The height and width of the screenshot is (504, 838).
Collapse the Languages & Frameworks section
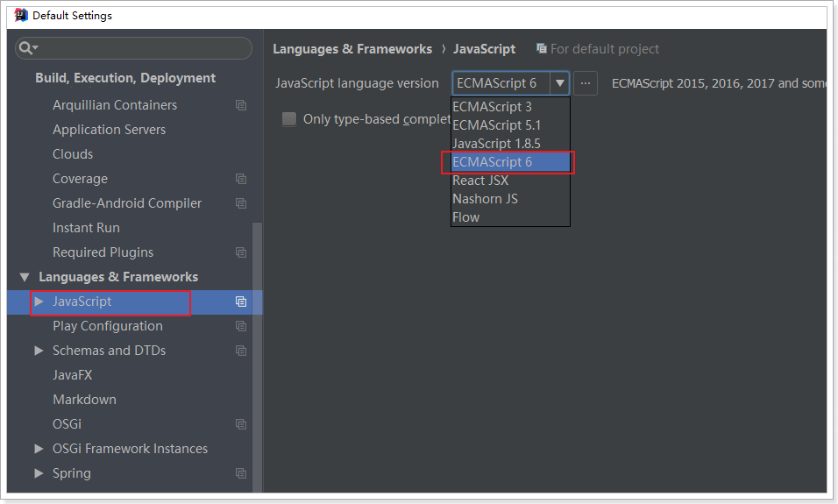click(25, 277)
